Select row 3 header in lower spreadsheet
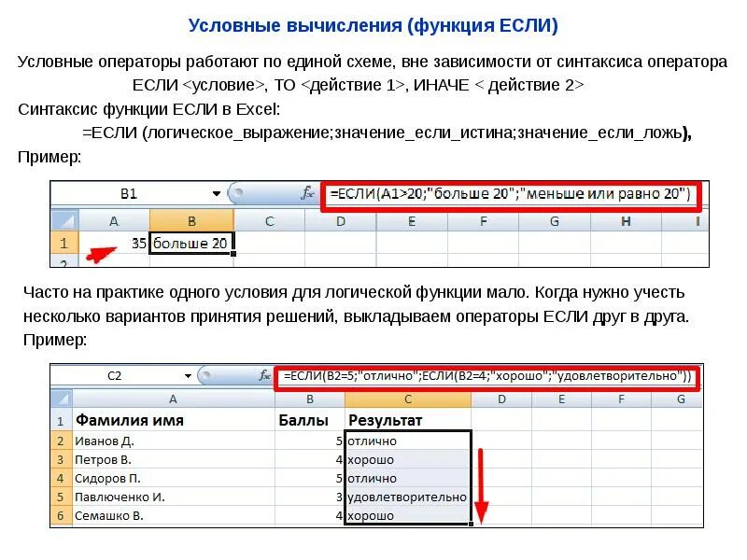 point(62,459)
